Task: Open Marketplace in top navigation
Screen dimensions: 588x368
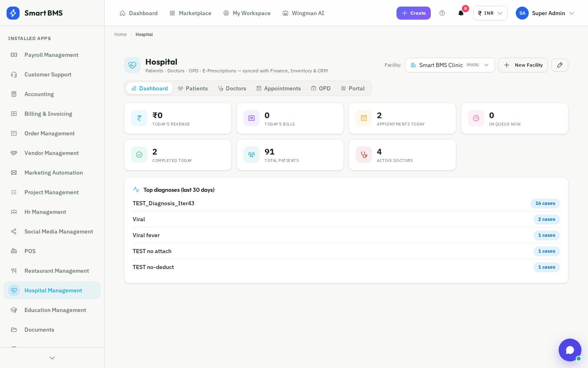Action: 190,13
